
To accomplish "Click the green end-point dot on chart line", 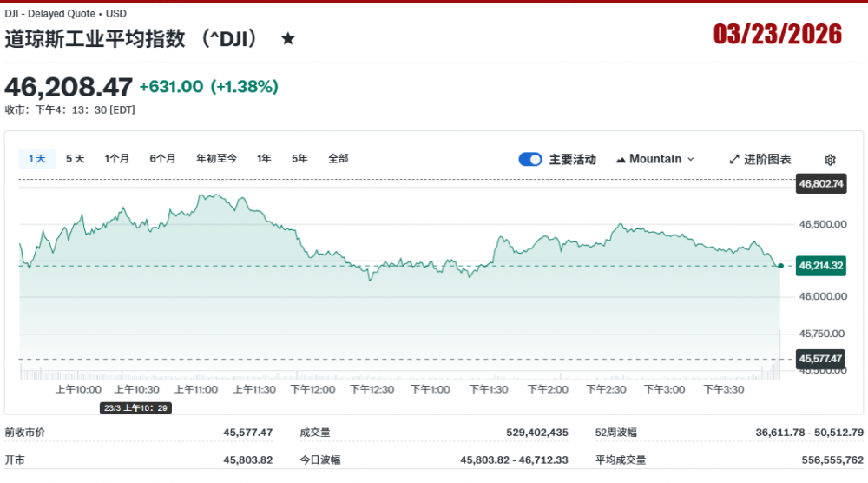I will (x=781, y=266).
